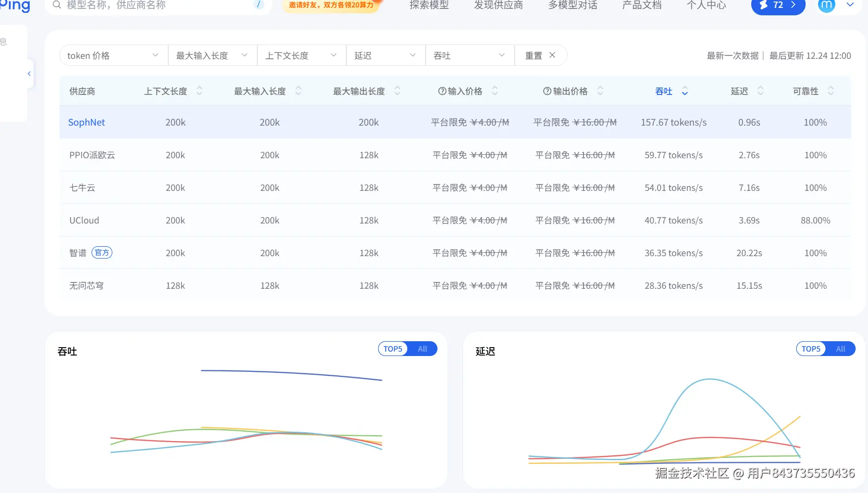This screenshot has width=868, height=493.
Task: Click the 20.22s latency value
Action: click(x=749, y=253)
